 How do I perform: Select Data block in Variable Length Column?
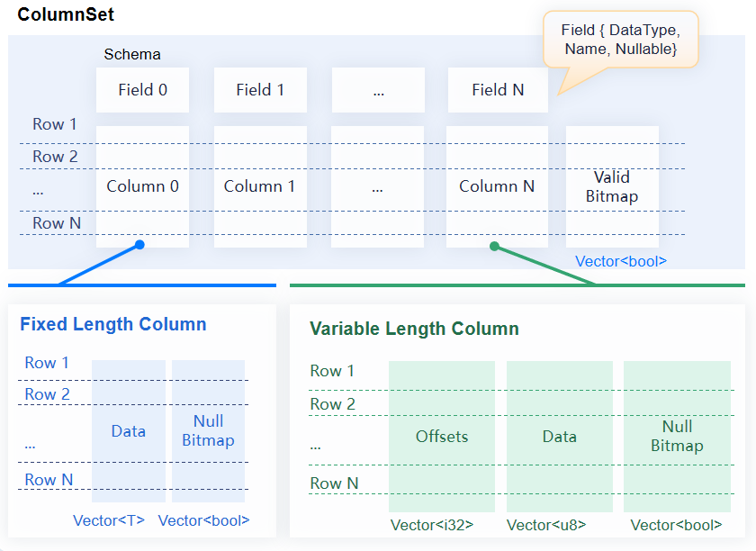point(559,437)
